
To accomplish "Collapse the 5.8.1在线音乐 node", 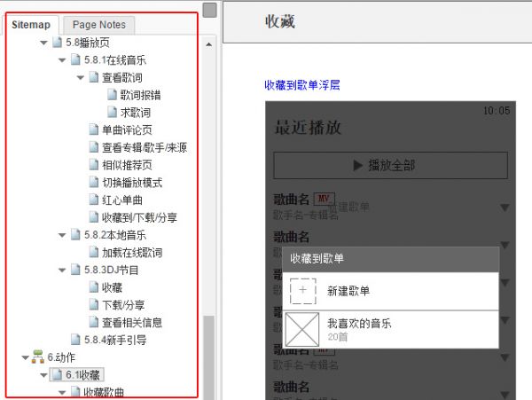I will point(62,60).
